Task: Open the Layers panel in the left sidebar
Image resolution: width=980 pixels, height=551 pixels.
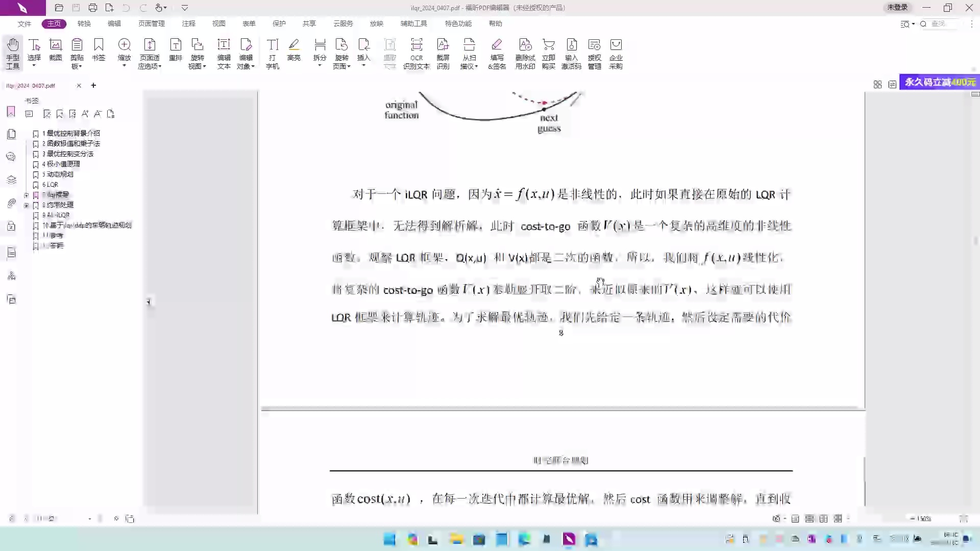Action: 11,180
